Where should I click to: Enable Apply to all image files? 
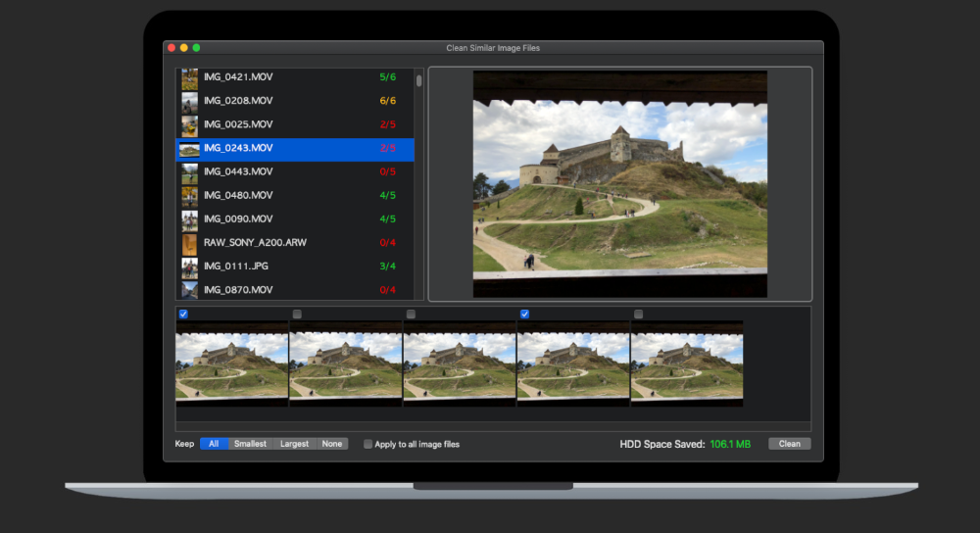coord(368,444)
